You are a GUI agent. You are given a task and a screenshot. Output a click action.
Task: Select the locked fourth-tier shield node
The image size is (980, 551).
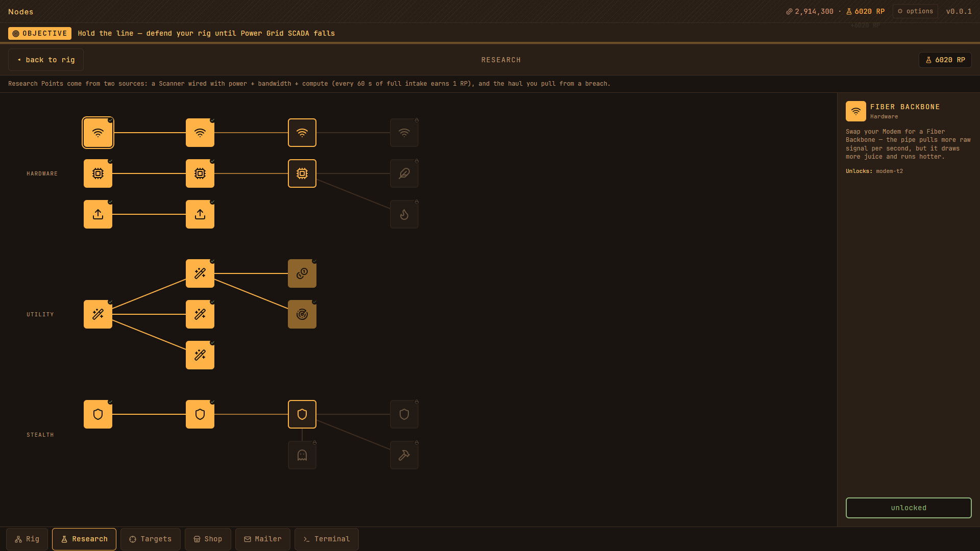click(404, 414)
